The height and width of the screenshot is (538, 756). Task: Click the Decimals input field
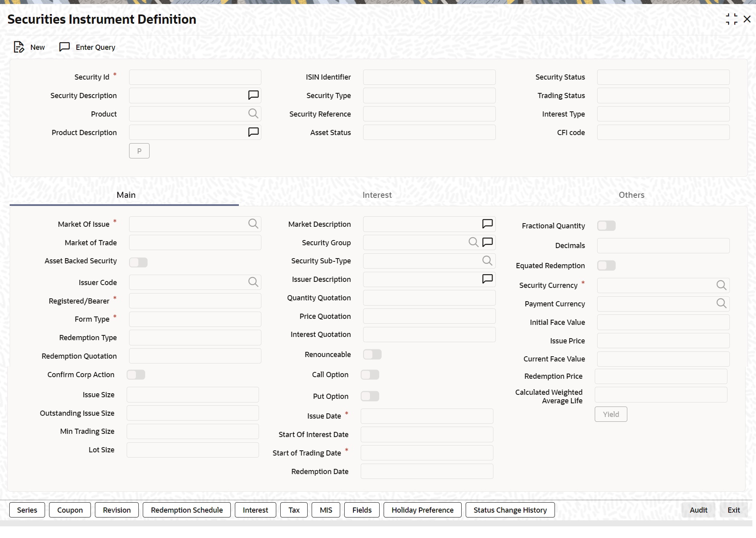click(x=663, y=246)
